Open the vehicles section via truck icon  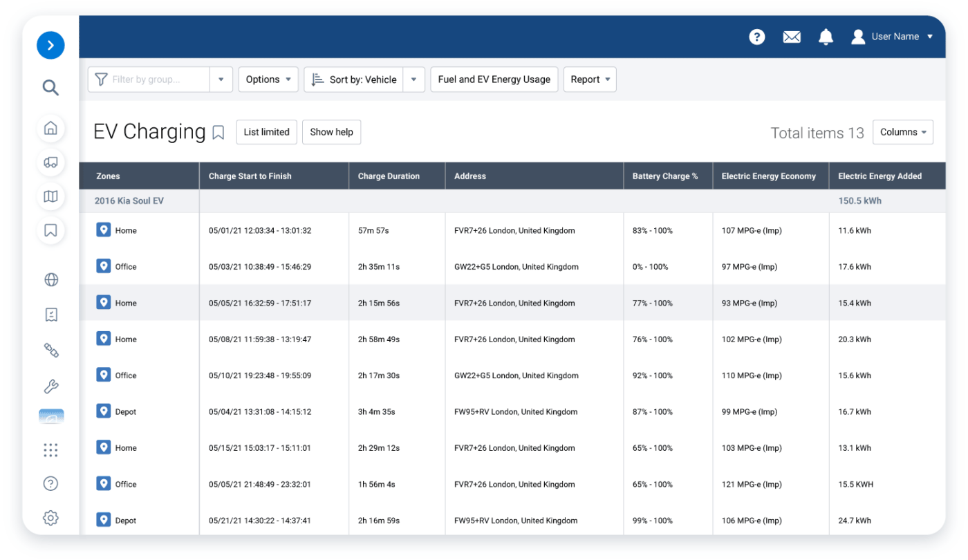coord(50,162)
